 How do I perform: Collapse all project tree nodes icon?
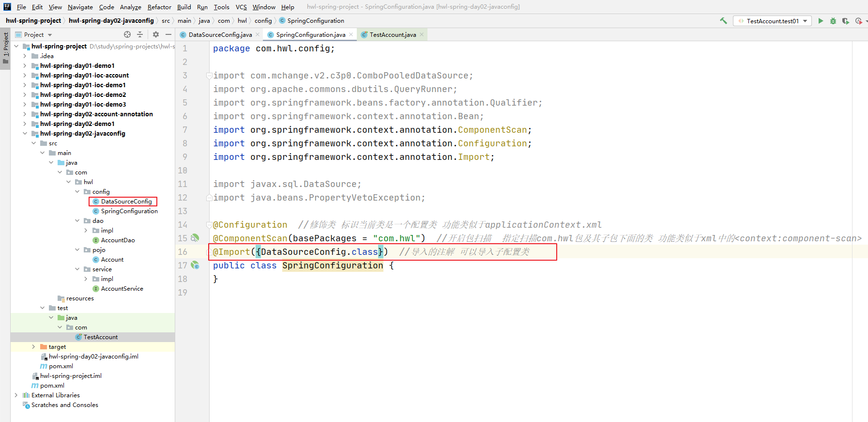click(x=140, y=34)
